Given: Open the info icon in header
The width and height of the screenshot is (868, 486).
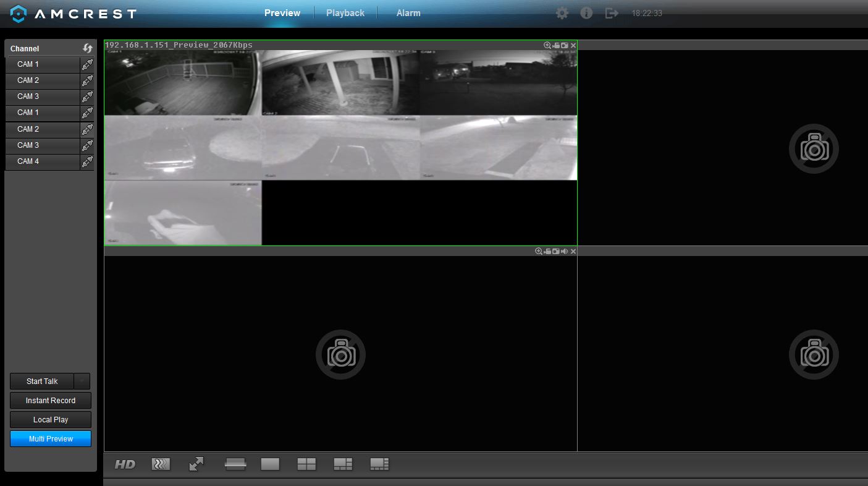Looking at the screenshot, I should click(x=586, y=13).
